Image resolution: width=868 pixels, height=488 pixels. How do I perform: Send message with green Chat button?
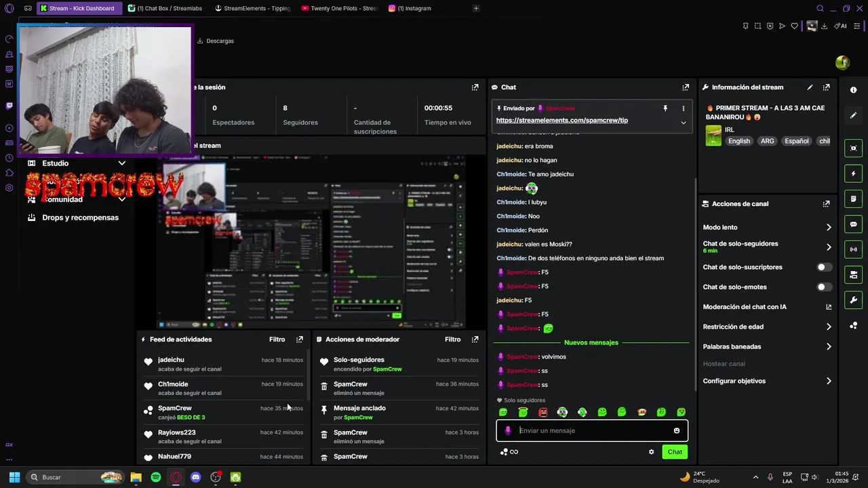coord(675,452)
